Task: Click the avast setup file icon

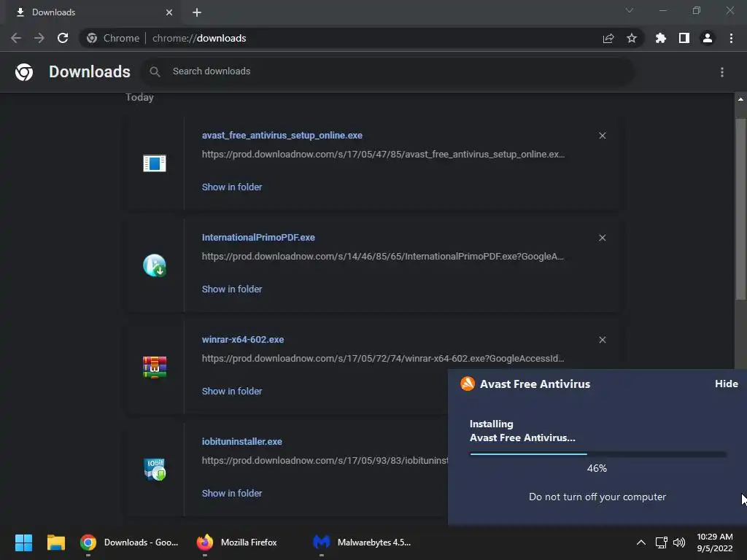Action: (x=155, y=163)
